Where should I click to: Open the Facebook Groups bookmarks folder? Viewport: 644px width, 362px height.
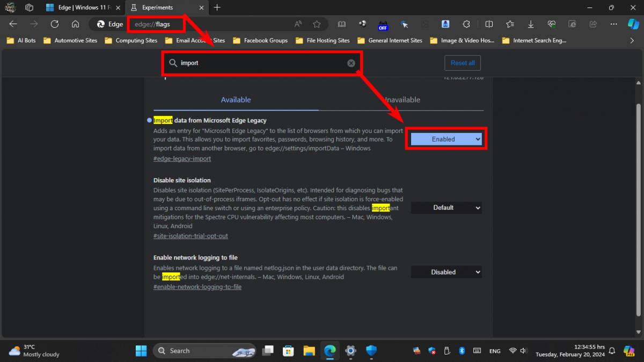261,40
